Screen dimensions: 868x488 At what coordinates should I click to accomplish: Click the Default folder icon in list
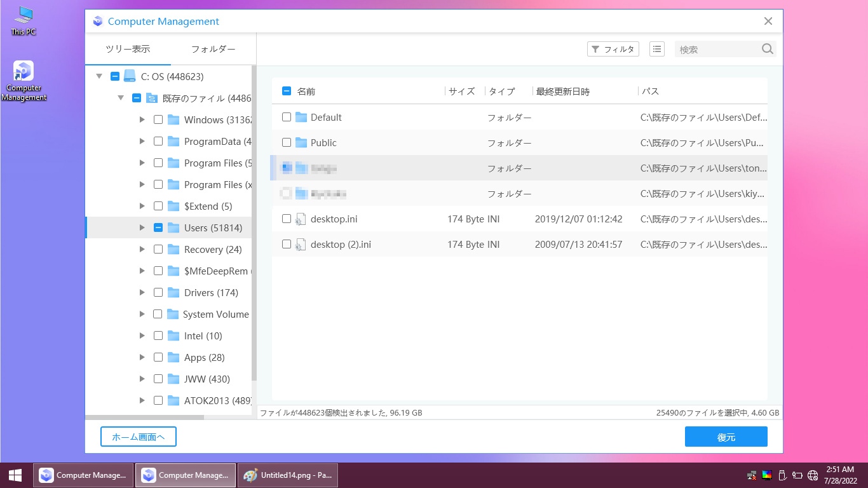(301, 118)
